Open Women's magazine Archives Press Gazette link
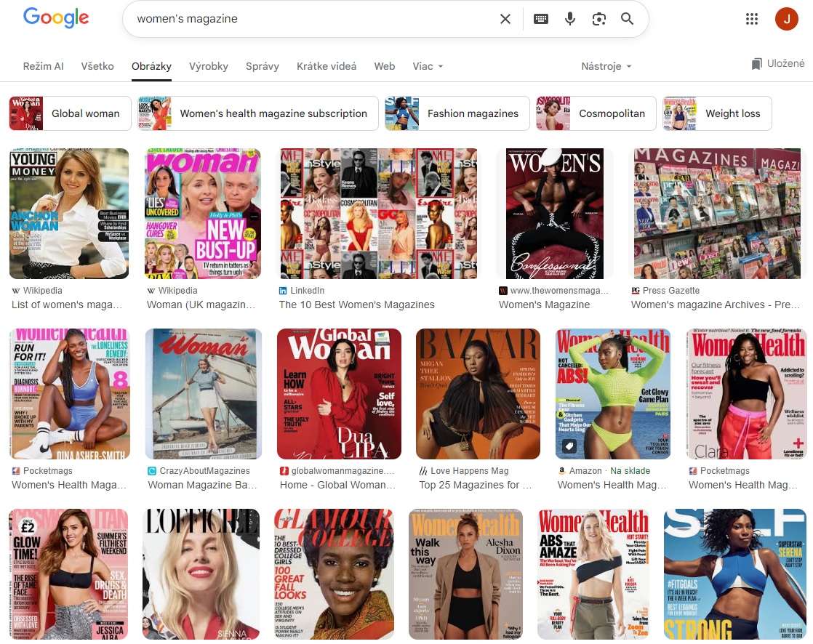The height and width of the screenshot is (644, 813). [x=717, y=305]
